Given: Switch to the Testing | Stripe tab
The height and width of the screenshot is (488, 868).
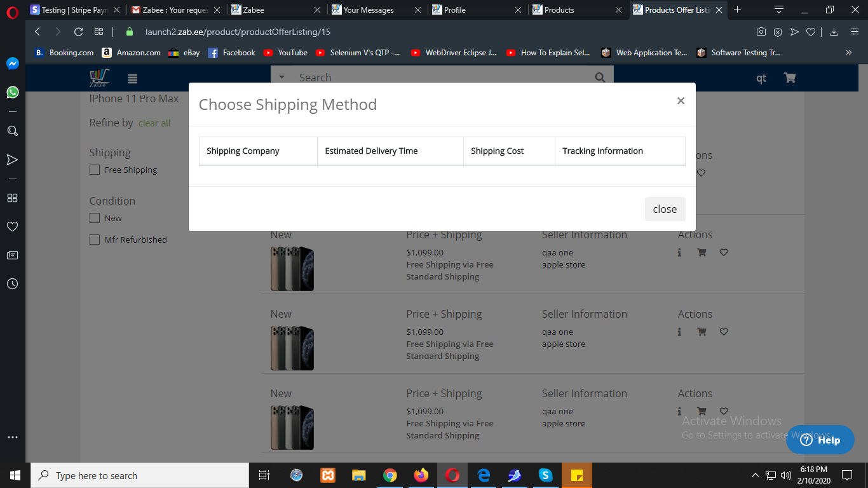Looking at the screenshot, I should 74,10.
